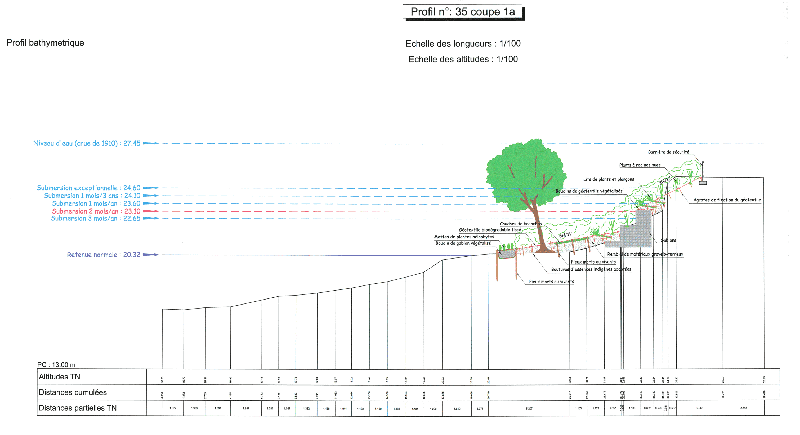Click the underlined 'Boudin de géotextile végétalisé' annotation
The height and width of the screenshot is (435, 800).
pyautogui.click(x=589, y=191)
